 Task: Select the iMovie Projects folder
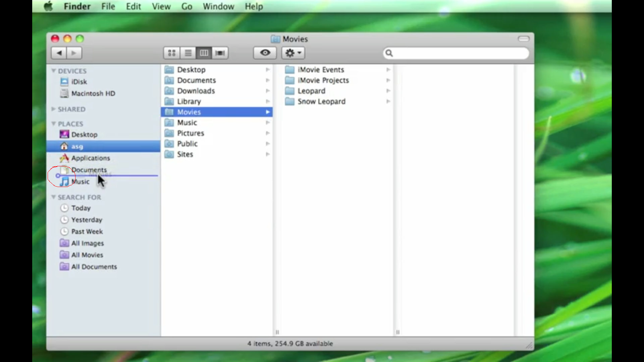pyautogui.click(x=323, y=80)
